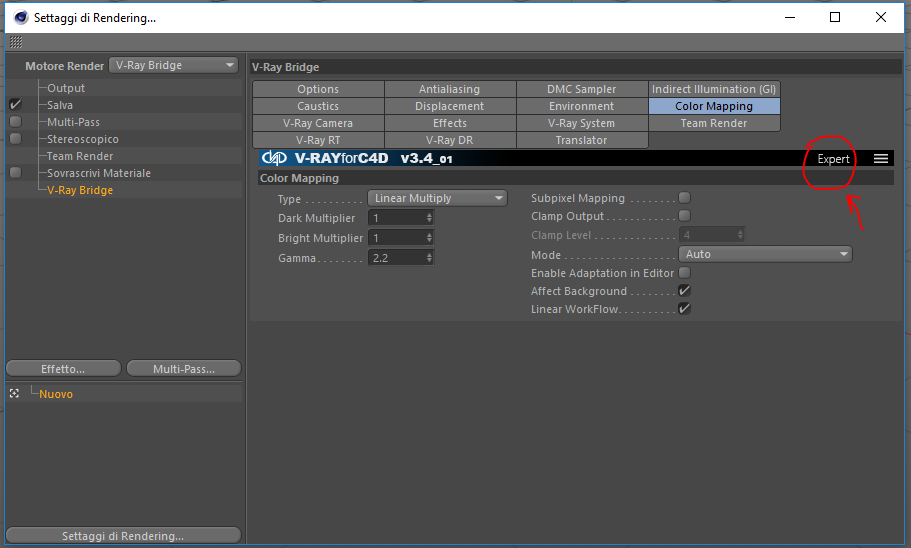Click Gamma stepper arrows
This screenshot has height=548, width=911.
(x=429, y=257)
